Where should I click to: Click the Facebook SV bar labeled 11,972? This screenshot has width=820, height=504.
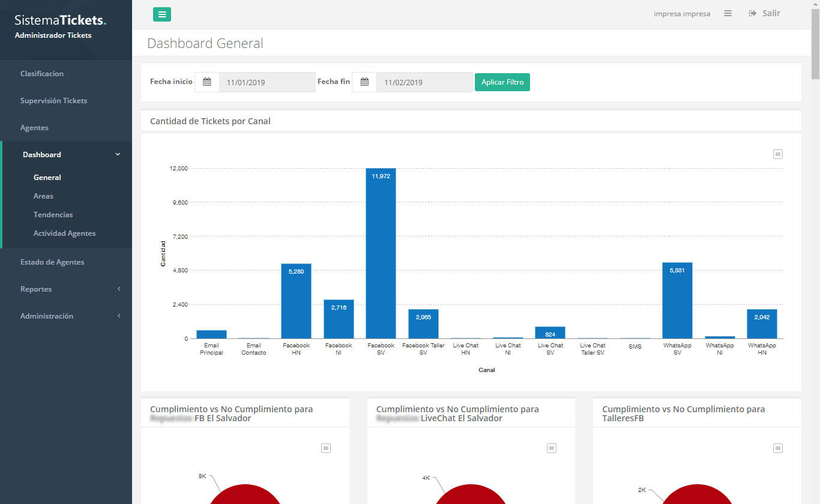[381, 253]
